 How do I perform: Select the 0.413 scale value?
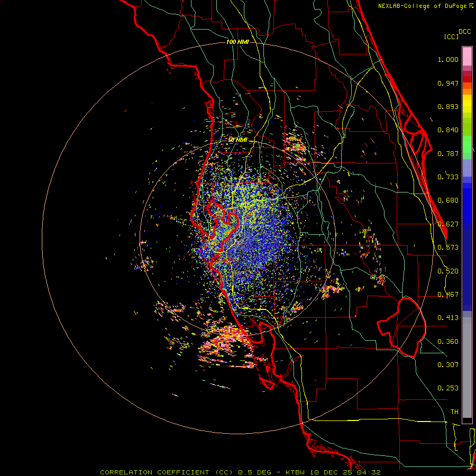click(448, 318)
